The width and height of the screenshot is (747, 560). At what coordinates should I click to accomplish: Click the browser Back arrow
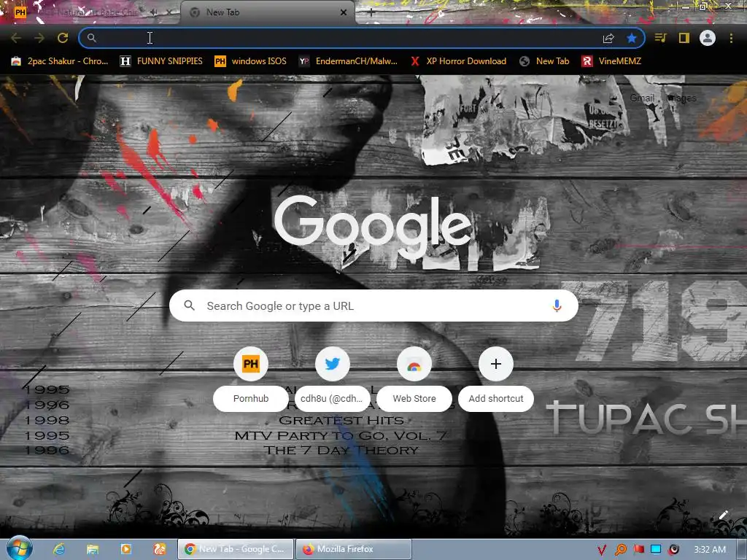click(16, 38)
